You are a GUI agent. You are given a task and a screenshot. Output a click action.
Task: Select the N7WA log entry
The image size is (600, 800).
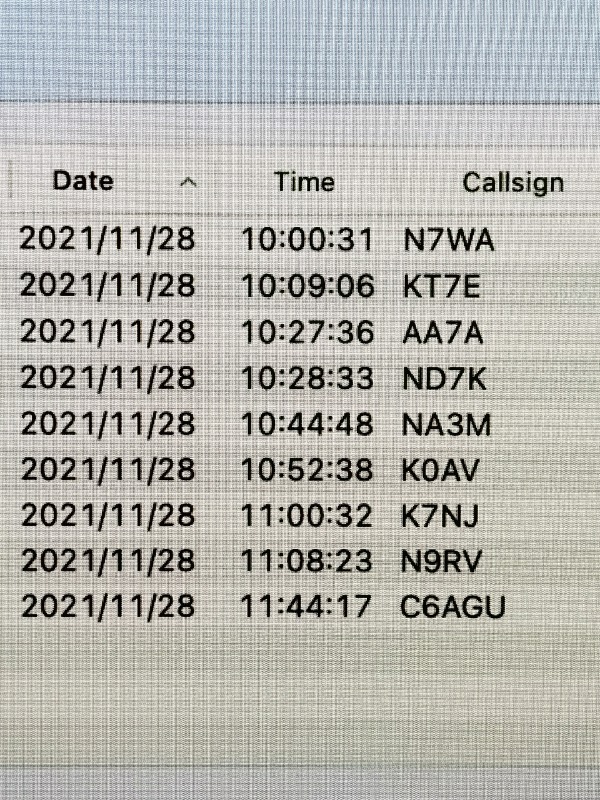pyautogui.click(x=300, y=239)
